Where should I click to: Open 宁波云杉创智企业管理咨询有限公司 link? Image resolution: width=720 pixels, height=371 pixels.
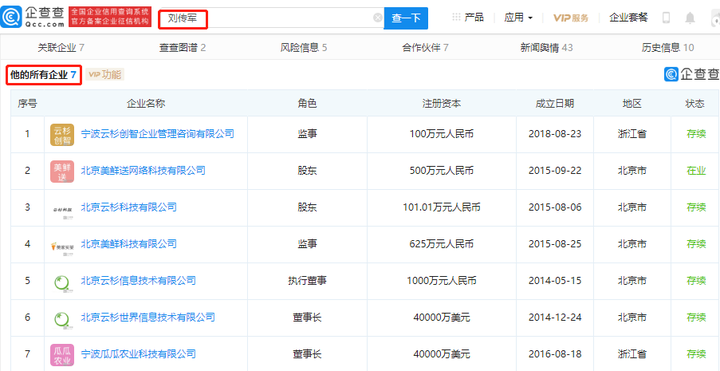pos(158,134)
